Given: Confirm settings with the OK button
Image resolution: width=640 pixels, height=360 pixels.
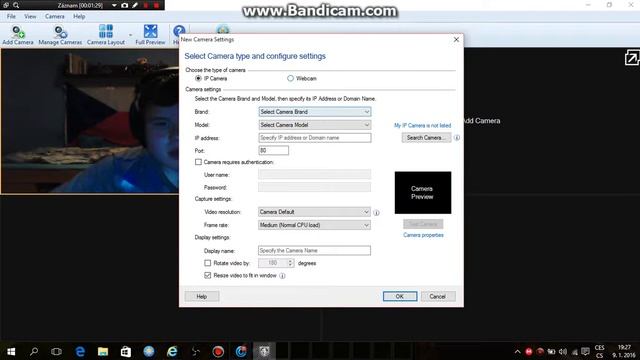Looking at the screenshot, I should pyautogui.click(x=400, y=296).
